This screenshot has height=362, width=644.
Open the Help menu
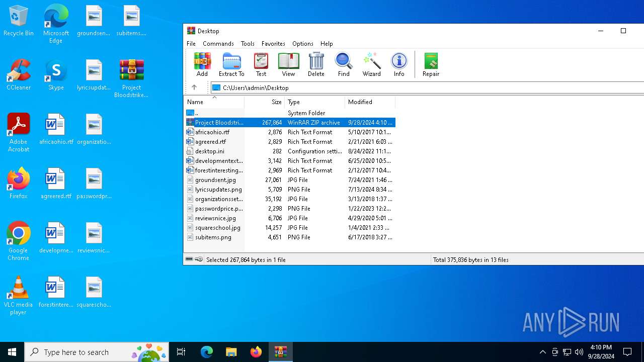[327, 44]
